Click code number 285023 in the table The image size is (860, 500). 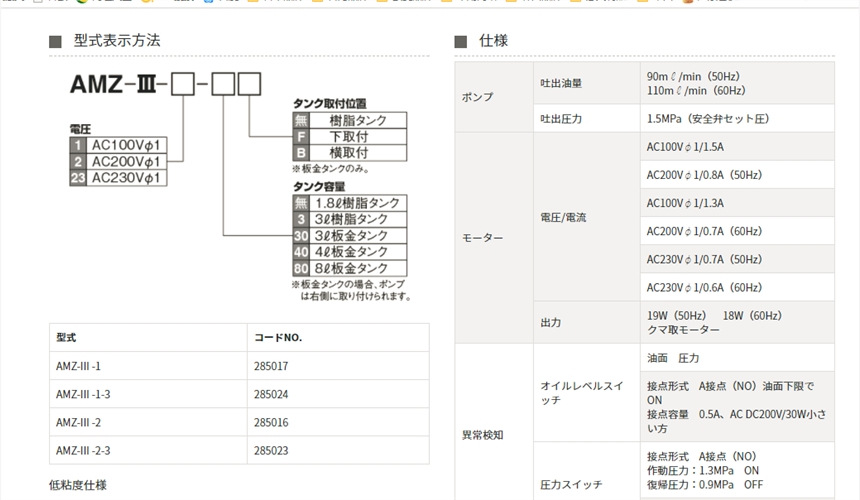click(273, 450)
